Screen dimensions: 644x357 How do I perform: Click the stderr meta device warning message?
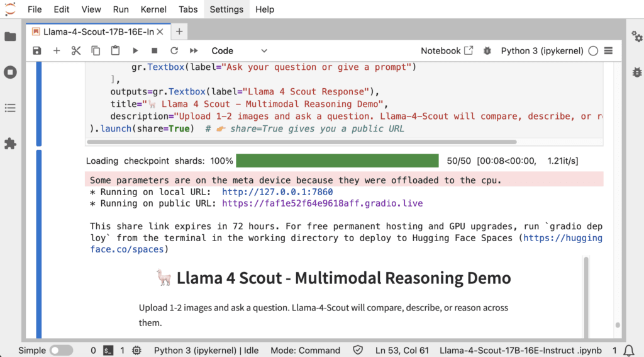(x=344, y=179)
